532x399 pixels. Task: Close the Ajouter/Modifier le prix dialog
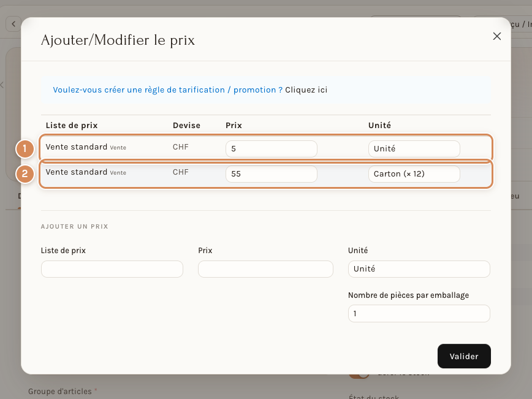[496, 36]
